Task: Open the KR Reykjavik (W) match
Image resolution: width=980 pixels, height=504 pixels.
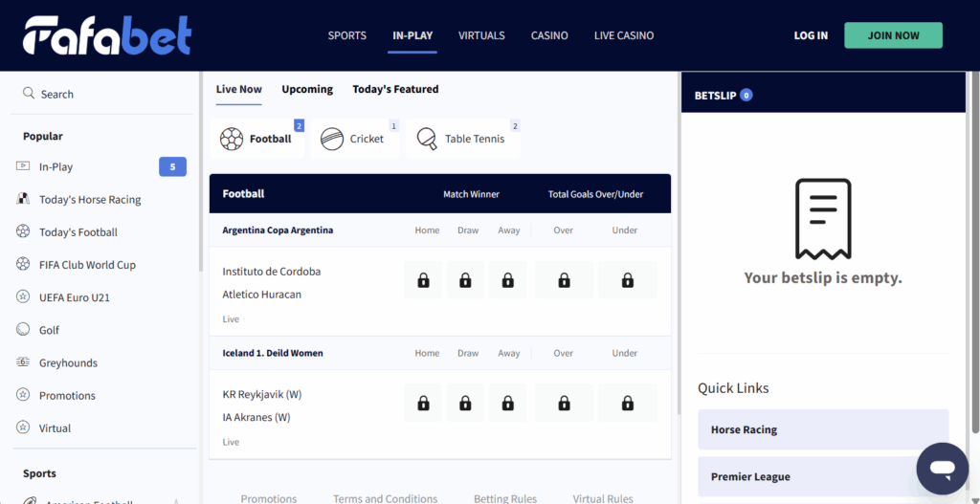Action: [262, 394]
